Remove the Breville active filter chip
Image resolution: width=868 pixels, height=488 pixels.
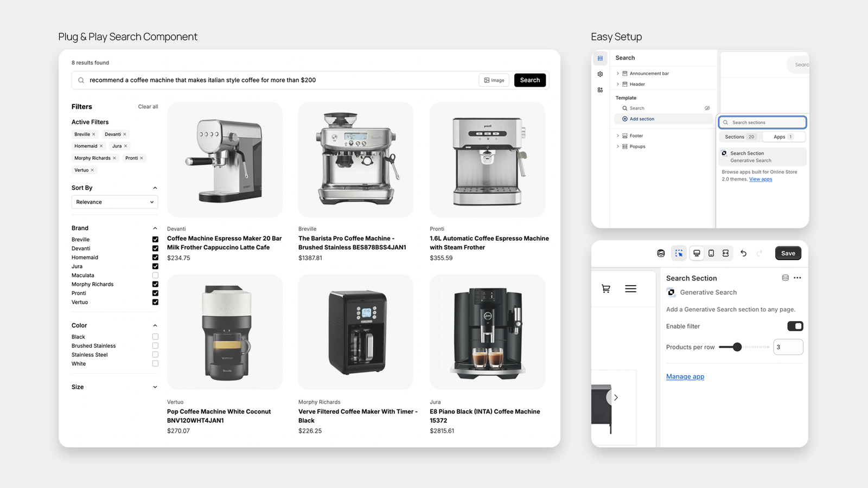(x=94, y=134)
